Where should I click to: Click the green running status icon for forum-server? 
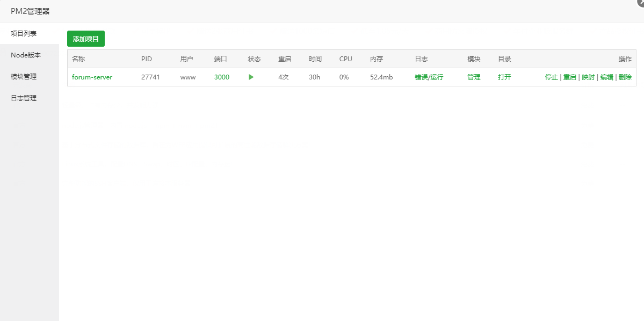[x=250, y=77]
